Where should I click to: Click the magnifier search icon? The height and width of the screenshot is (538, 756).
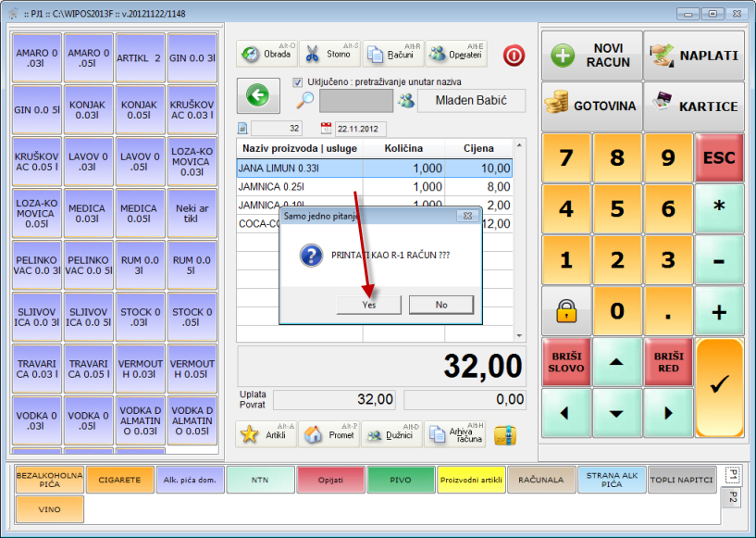coord(305,101)
